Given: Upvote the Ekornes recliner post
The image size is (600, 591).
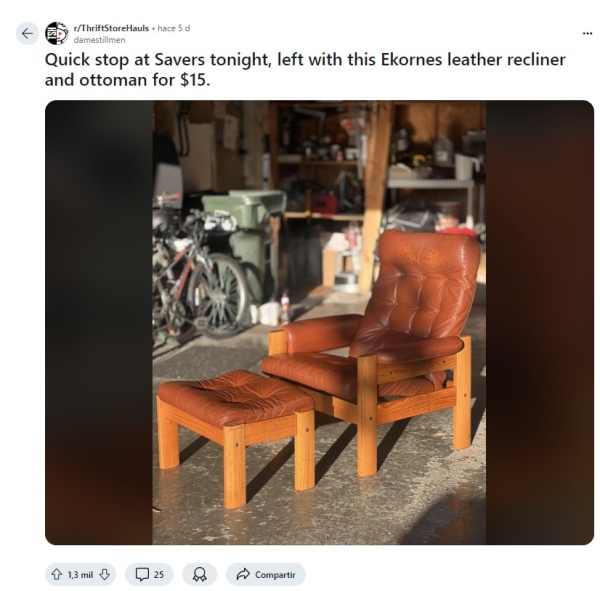Looking at the screenshot, I should pos(57,575).
